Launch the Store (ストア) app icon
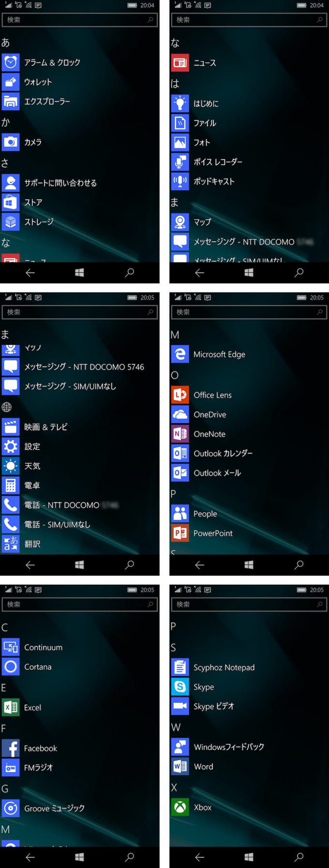Viewport: 329px width, 868px height. click(11, 202)
